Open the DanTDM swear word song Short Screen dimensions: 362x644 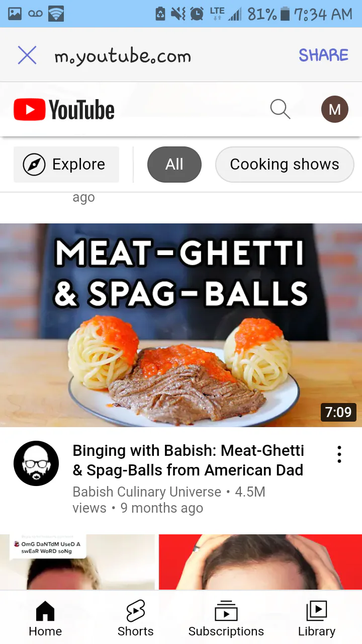click(x=77, y=562)
